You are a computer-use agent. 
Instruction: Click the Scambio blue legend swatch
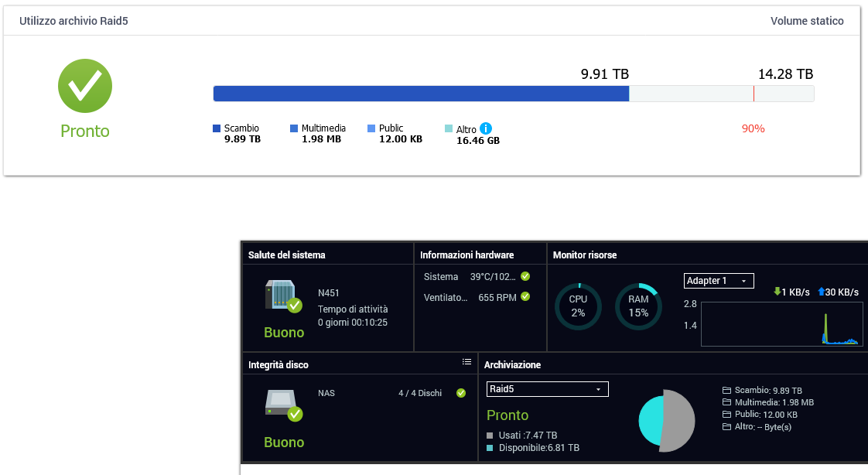[x=217, y=128]
